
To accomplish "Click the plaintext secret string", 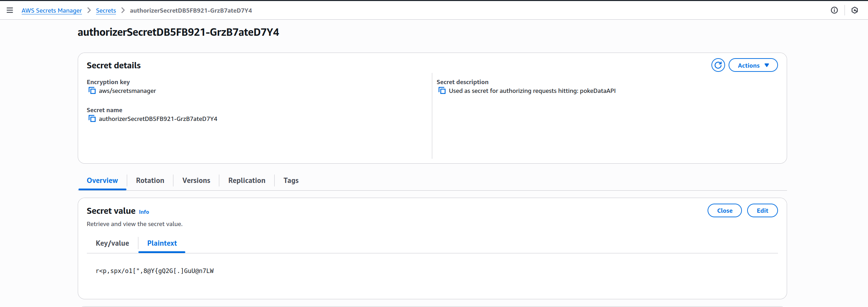I will [154, 271].
